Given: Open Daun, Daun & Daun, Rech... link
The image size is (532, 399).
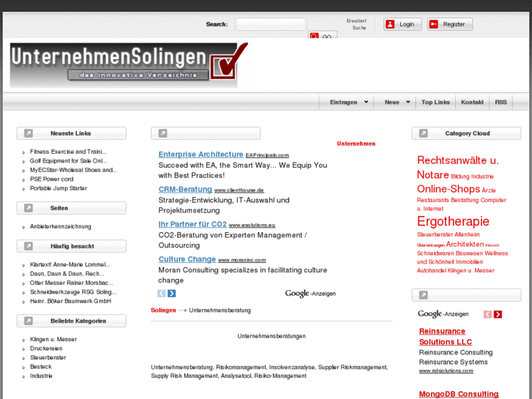Looking at the screenshot, I should click(67, 274).
